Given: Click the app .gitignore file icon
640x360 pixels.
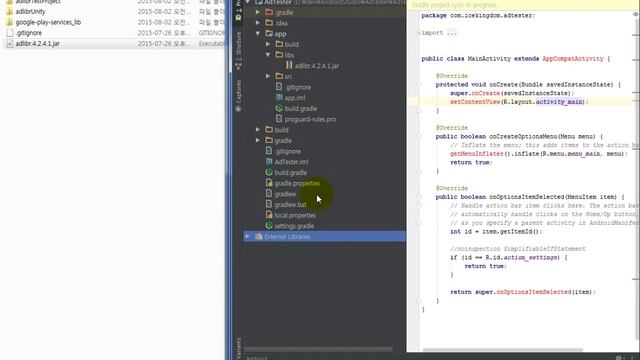Looking at the screenshot, I should click(279, 87).
